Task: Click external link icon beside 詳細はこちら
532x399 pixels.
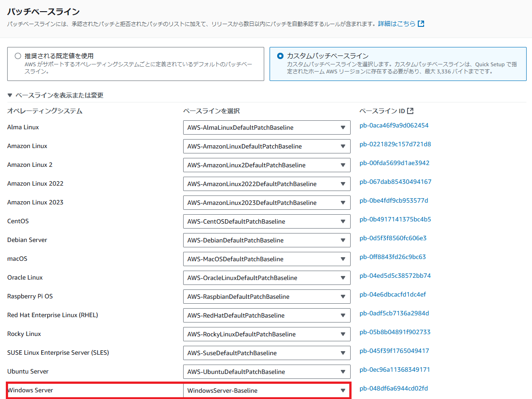Action: click(421, 24)
